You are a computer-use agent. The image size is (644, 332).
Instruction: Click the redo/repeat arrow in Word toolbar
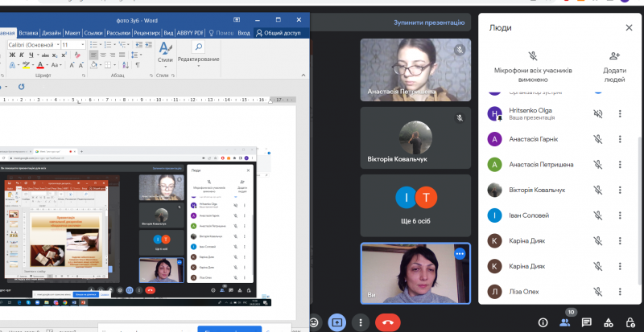[22, 87]
